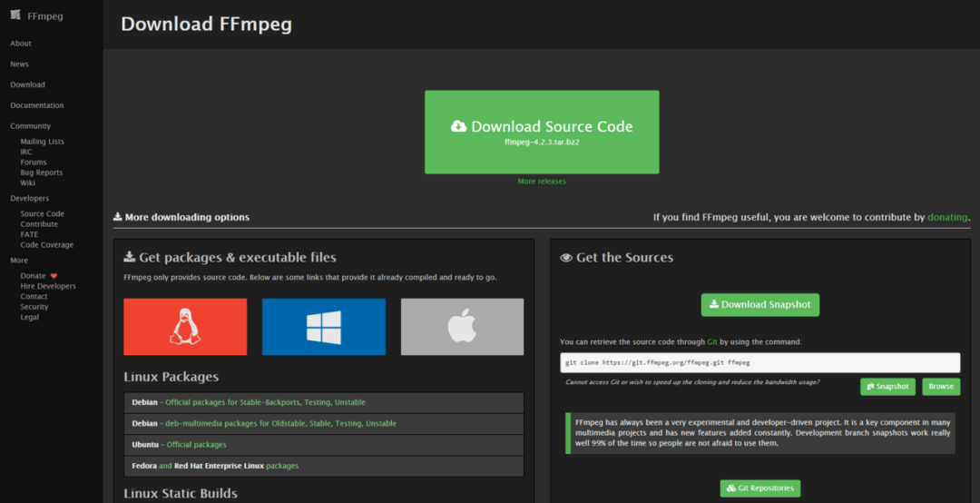Click the download icon beside More downloading options

(117, 217)
